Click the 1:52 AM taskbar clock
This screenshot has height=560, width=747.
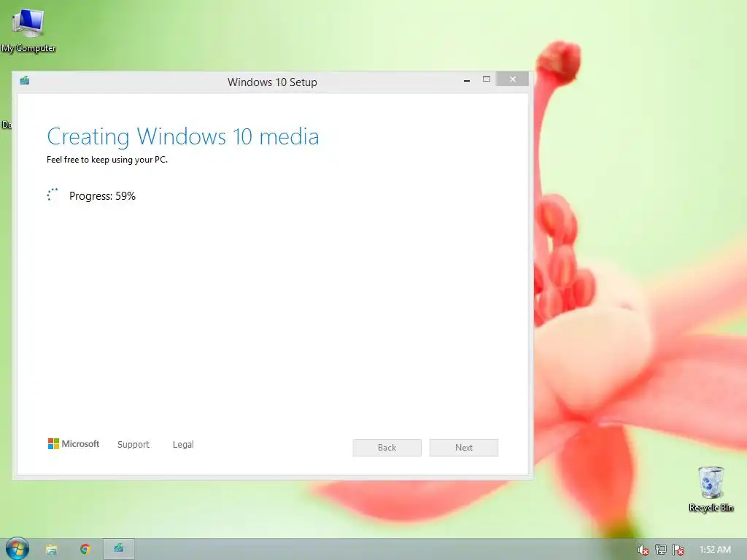pos(715,550)
